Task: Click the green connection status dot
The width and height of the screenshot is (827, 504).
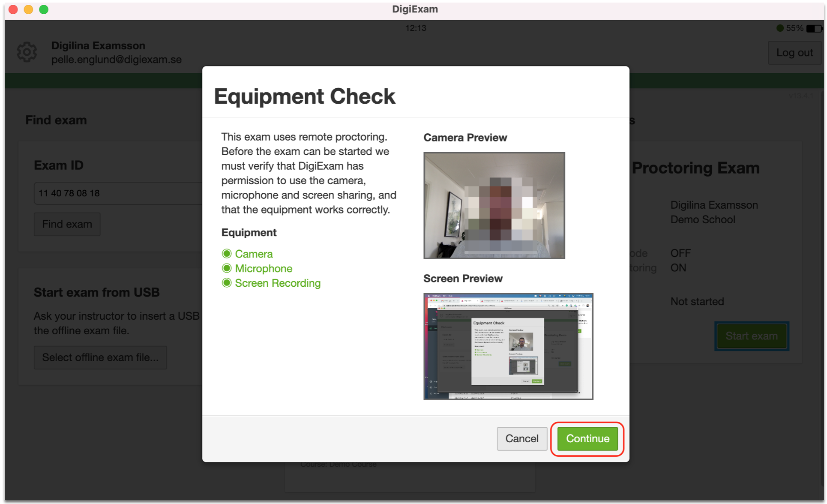Action: [780, 28]
